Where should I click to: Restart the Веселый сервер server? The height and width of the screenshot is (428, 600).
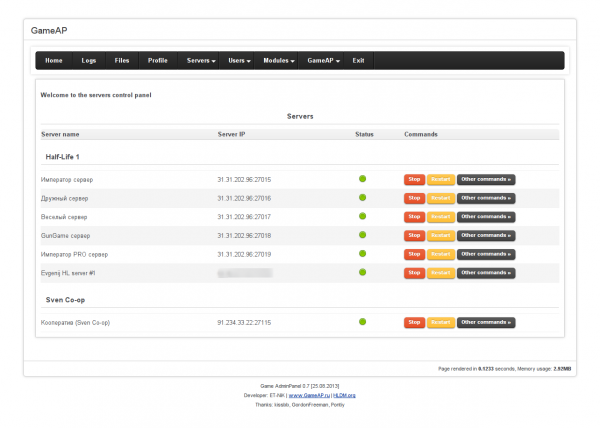440,217
